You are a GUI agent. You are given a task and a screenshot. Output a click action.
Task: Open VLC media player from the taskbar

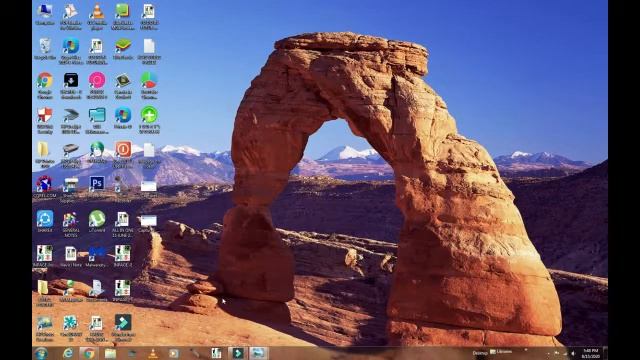coord(153,353)
